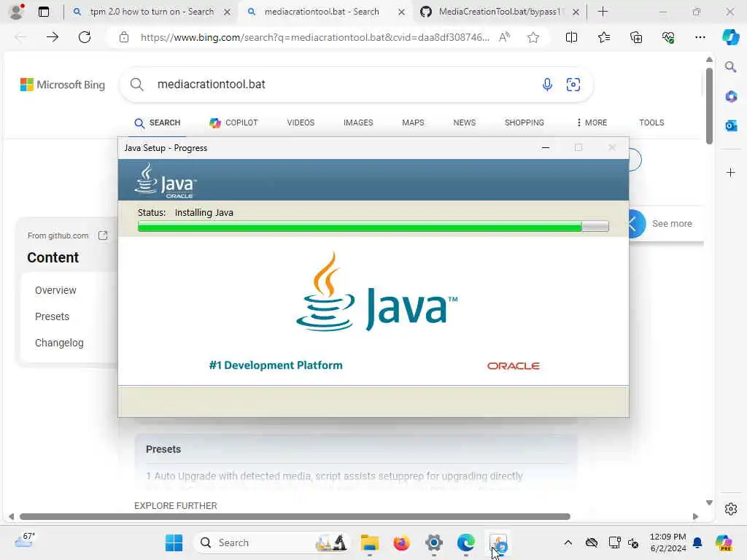Start a visual search camera icon
This screenshot has width=747, height=560.
point(573,85)
